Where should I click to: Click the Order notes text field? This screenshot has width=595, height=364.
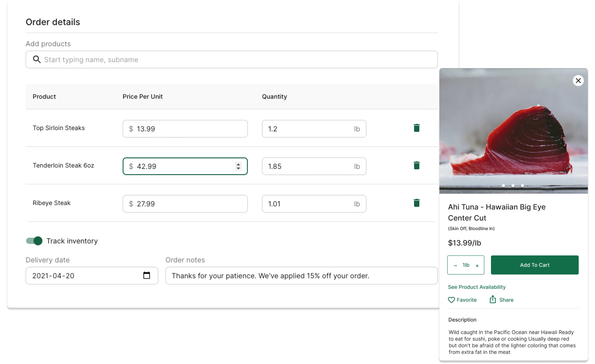pos(301,276)
